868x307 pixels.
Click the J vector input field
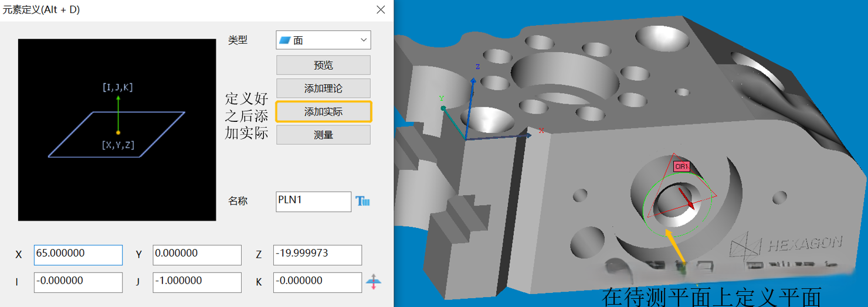pyautogui.click(x=196, y=282)
